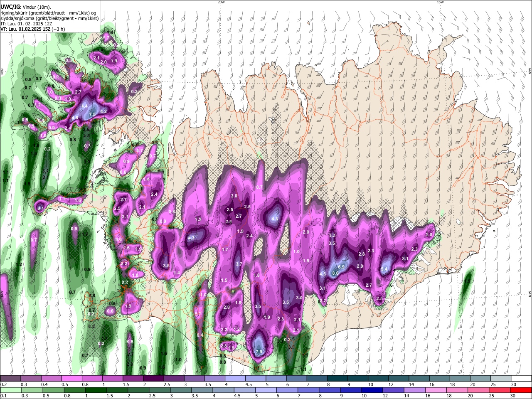
Task: Click the '15W' longitude label
Action: (x=441, y=2)
